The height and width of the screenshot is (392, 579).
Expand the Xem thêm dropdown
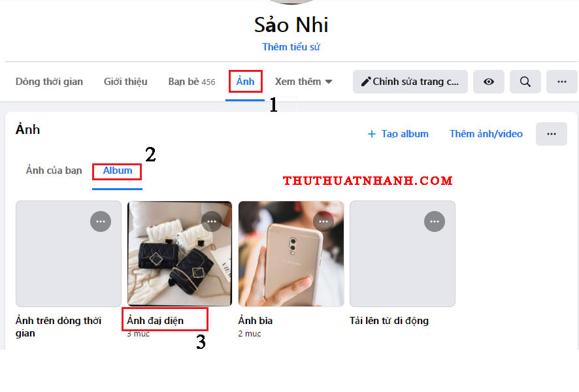point(303,82)
